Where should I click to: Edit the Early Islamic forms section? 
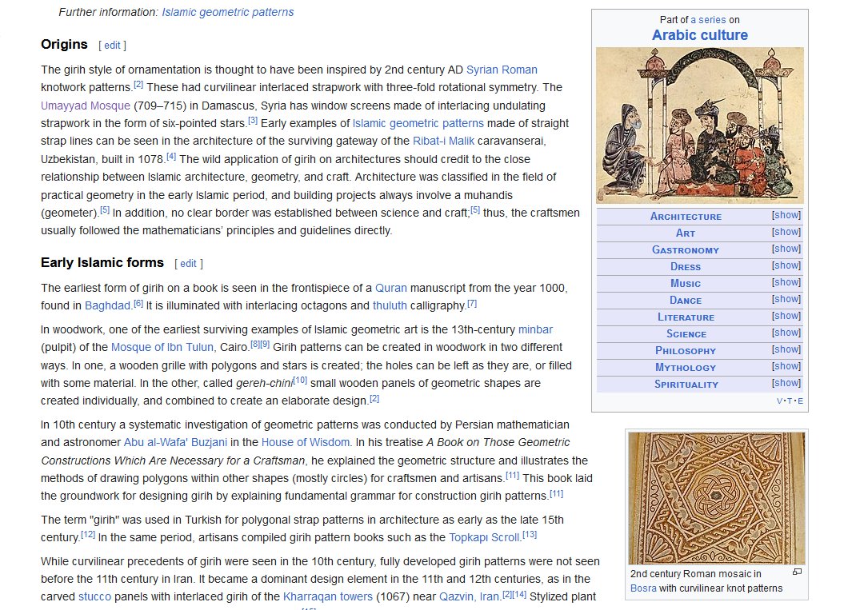(188, 264)
